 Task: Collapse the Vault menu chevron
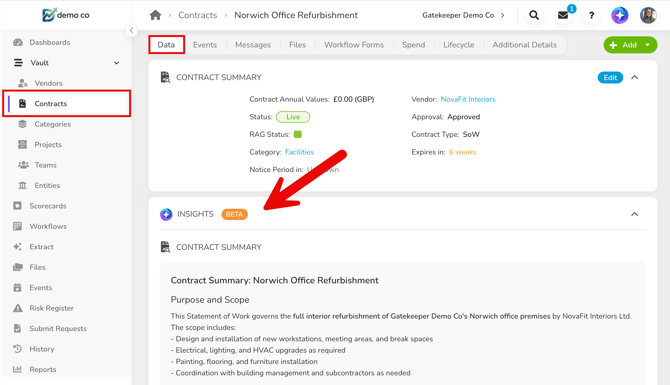click(116, 63)
